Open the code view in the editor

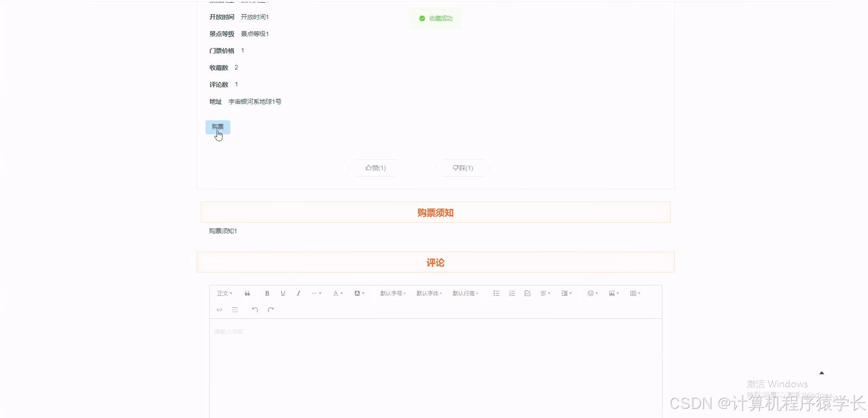click(x=219, y=310)
